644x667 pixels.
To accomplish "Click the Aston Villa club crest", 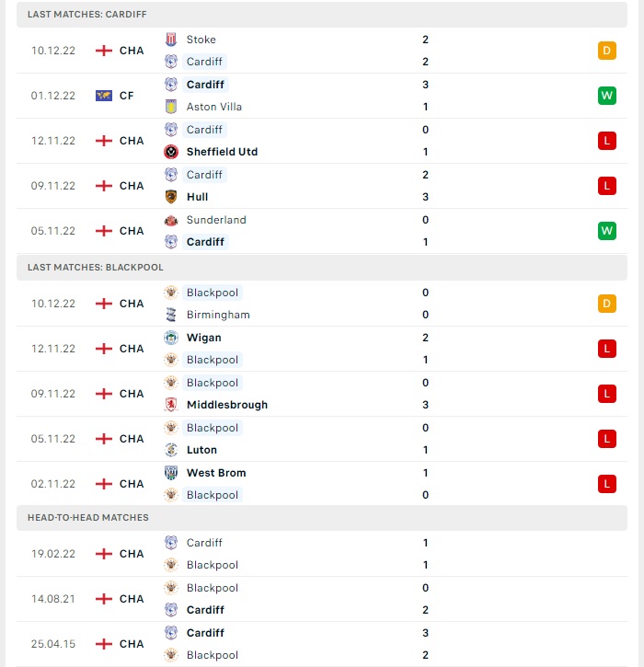I will tap(171, 107).
